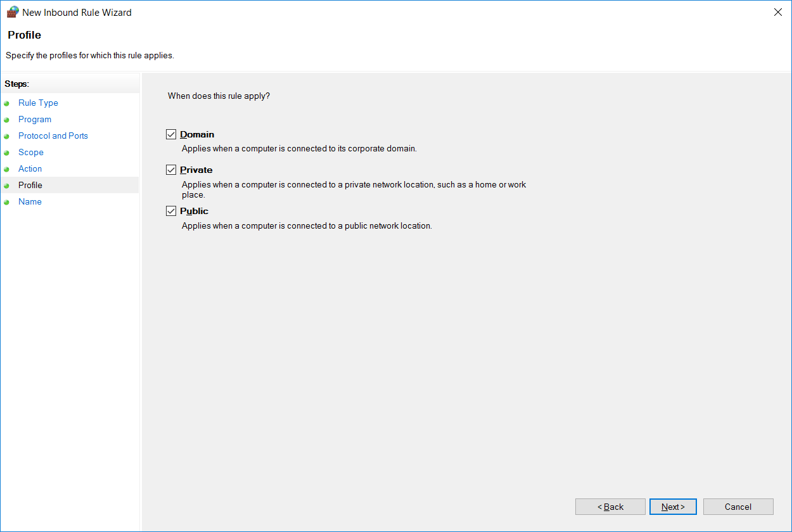
Task: Click the public network location description
Action: click(307, 225)
